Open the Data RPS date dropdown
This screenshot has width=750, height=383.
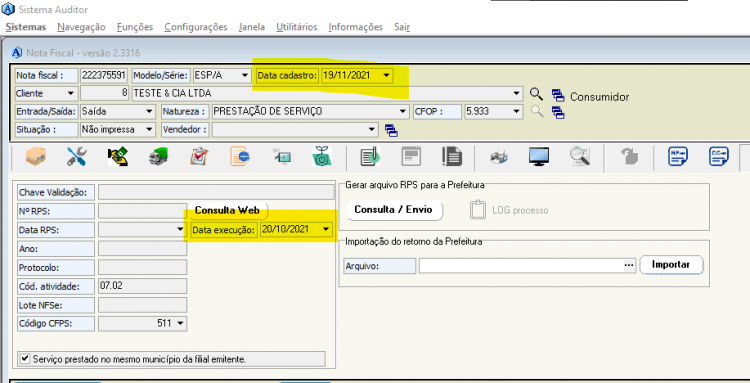180,230
